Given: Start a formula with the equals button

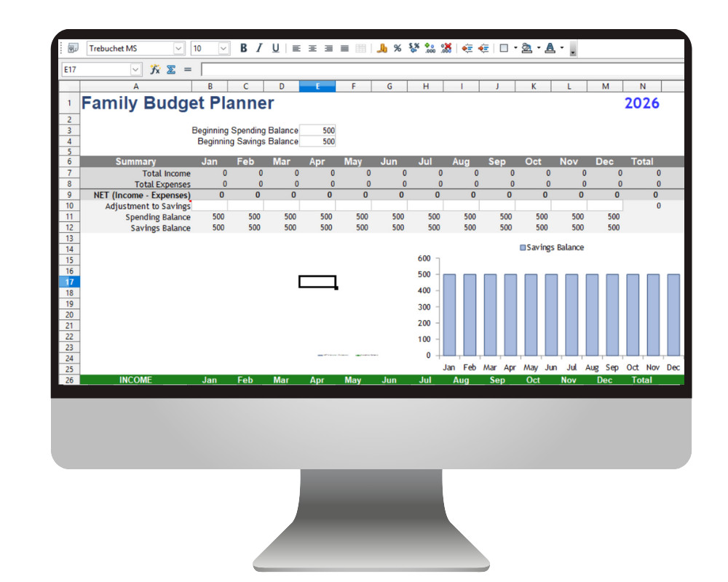Looking at the screenshot, I should [x=188, y=69].
